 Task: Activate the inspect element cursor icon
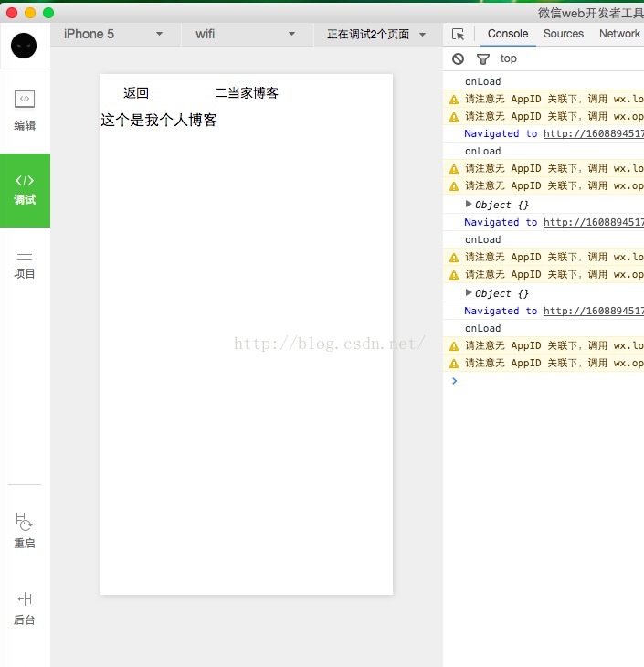click(x=459, y=34)
